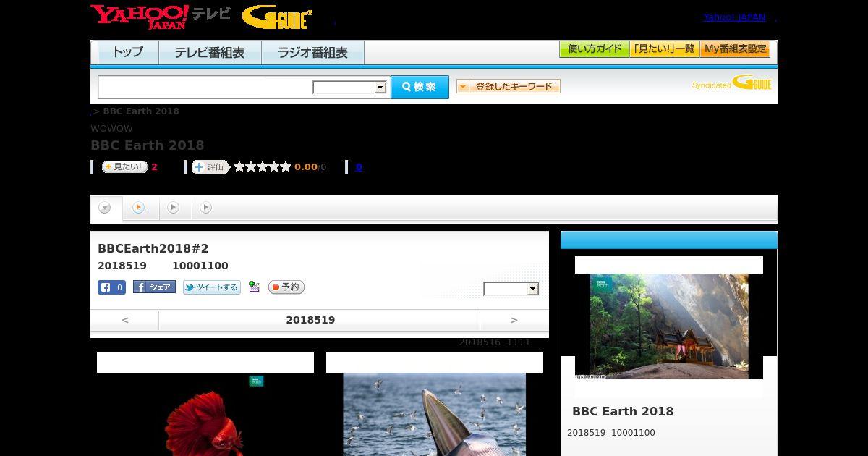Go to next date with > arrow
This screenshot has height=456, width=868.
[x=514, y=320]
